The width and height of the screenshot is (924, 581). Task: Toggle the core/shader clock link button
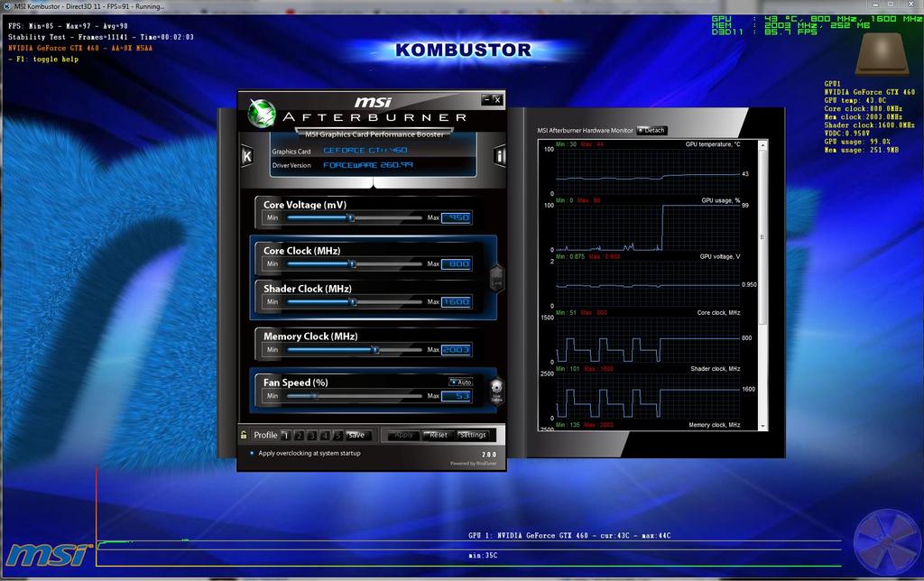pyautogui.click(x=497, y=278)
